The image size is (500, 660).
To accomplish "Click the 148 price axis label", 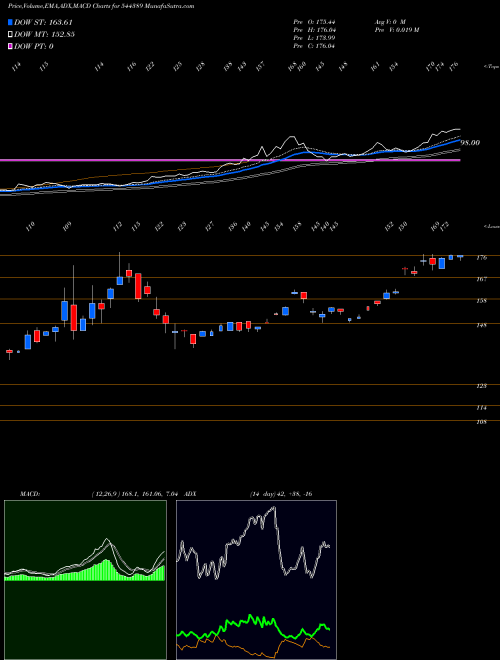I will (x=481, y=325).
